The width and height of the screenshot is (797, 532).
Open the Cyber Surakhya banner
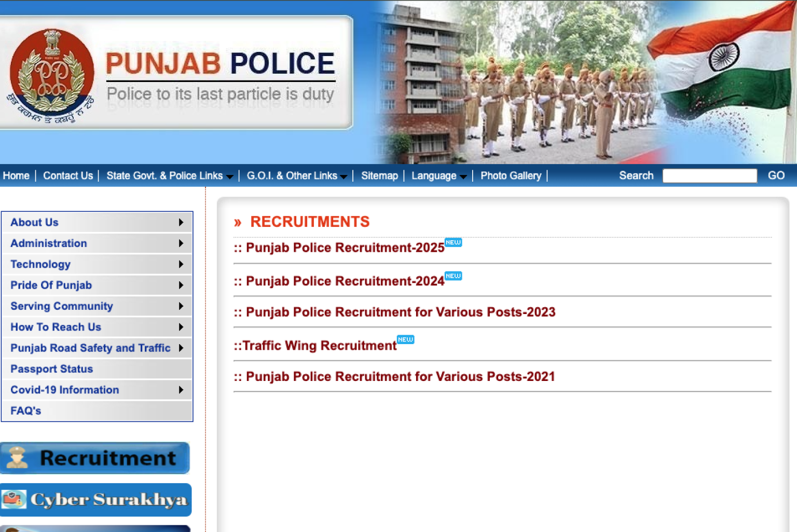pos(95,499)
